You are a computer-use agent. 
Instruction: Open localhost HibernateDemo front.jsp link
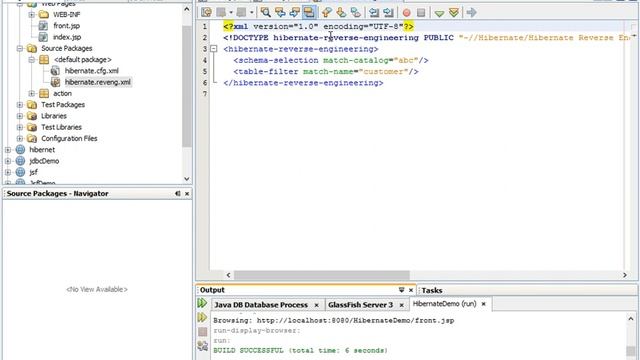[x=356, y=321]
